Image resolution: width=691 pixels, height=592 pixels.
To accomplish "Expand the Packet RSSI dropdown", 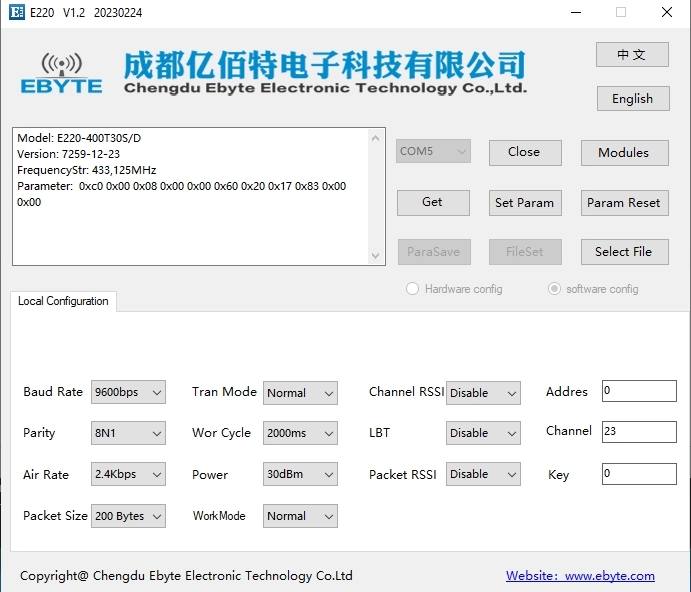I will [483, 474].
